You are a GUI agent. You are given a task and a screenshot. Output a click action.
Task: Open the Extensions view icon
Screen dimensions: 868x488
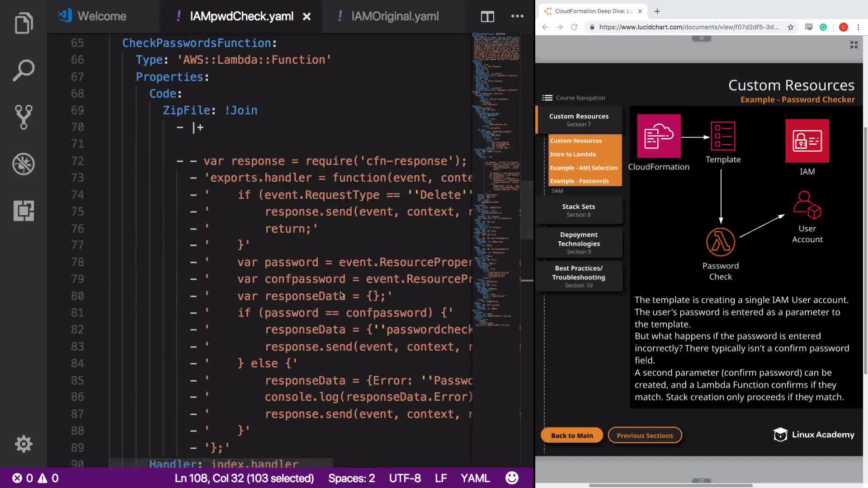(x=24, y=211)
